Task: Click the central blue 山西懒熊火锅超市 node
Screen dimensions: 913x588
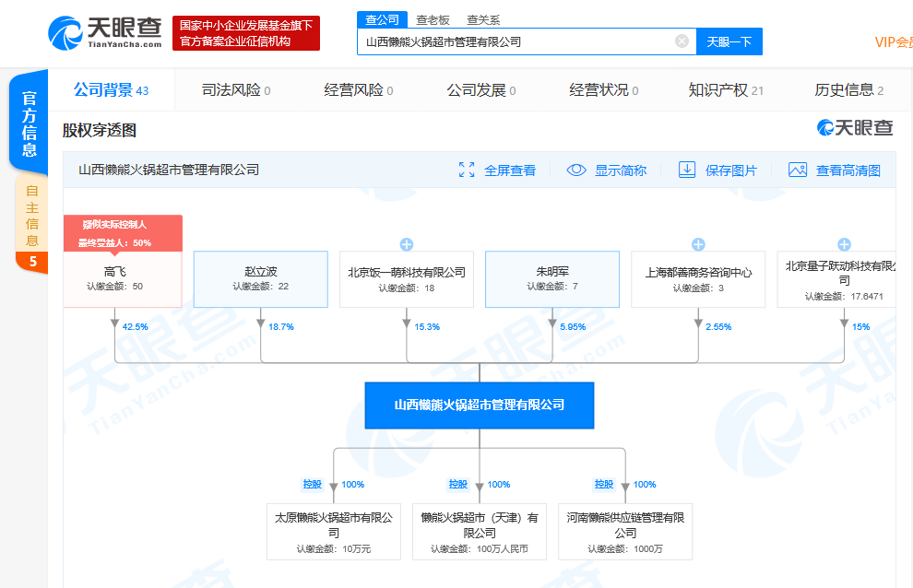Action: (480, 406)
